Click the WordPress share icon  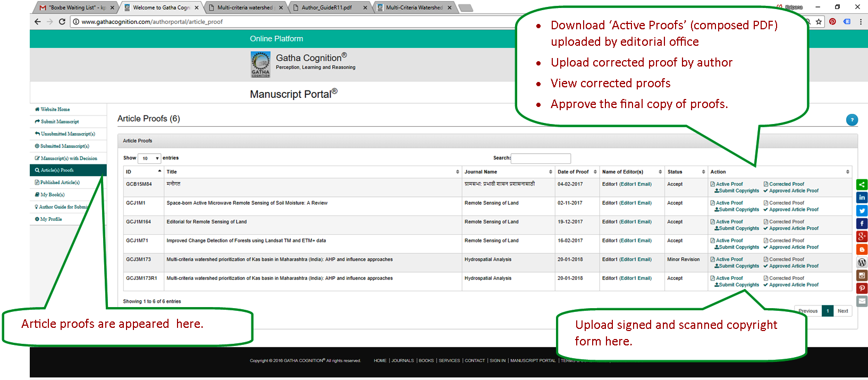[862, 262]
